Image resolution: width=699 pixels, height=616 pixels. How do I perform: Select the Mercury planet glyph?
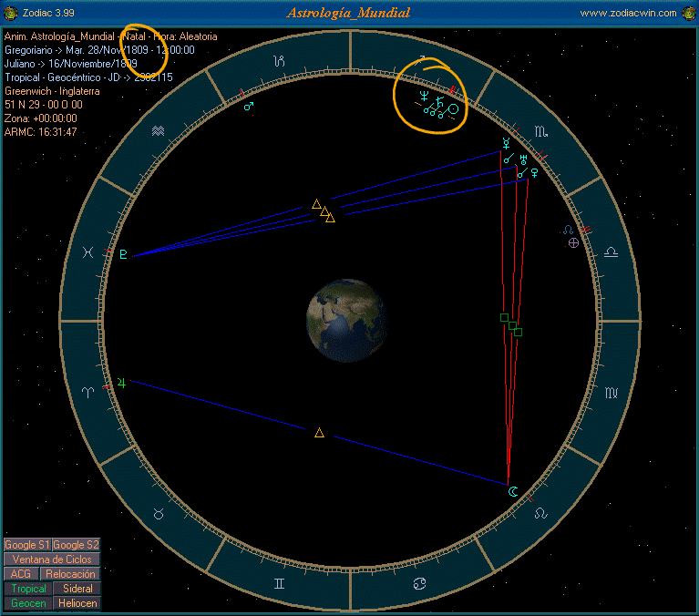pos(506,143)
